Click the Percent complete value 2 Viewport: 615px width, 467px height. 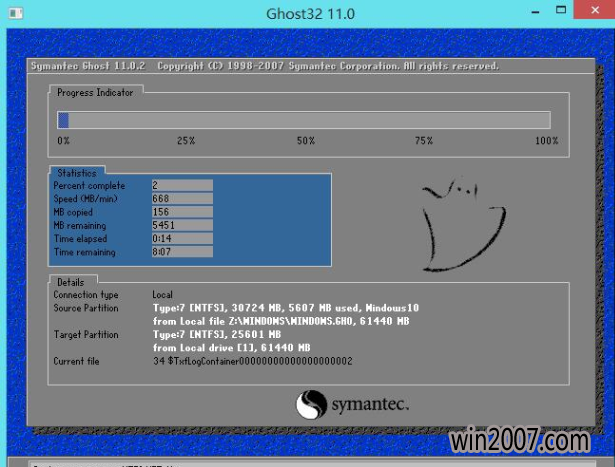(x=182, y=185)
